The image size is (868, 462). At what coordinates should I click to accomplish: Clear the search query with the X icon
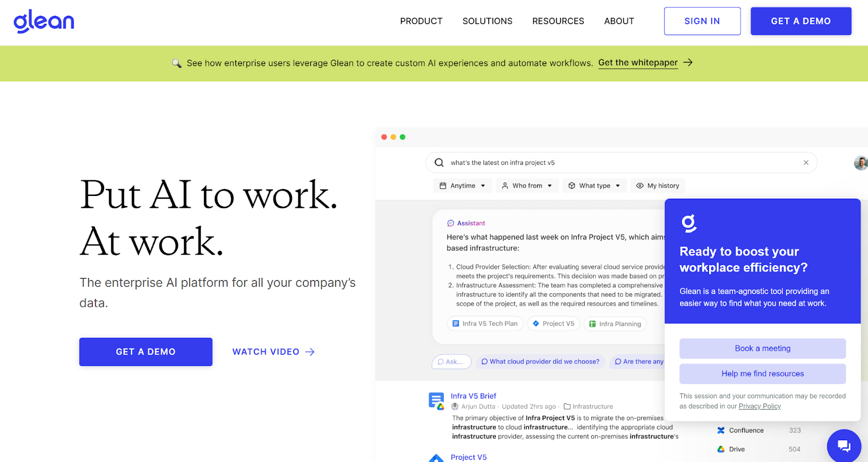point(806,162)
